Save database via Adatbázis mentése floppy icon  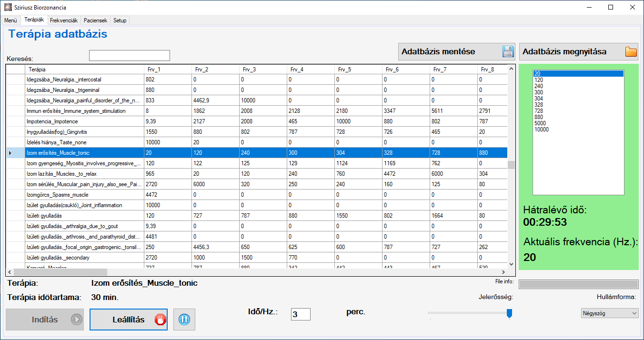pyautogui.click(x=508, y=51)
